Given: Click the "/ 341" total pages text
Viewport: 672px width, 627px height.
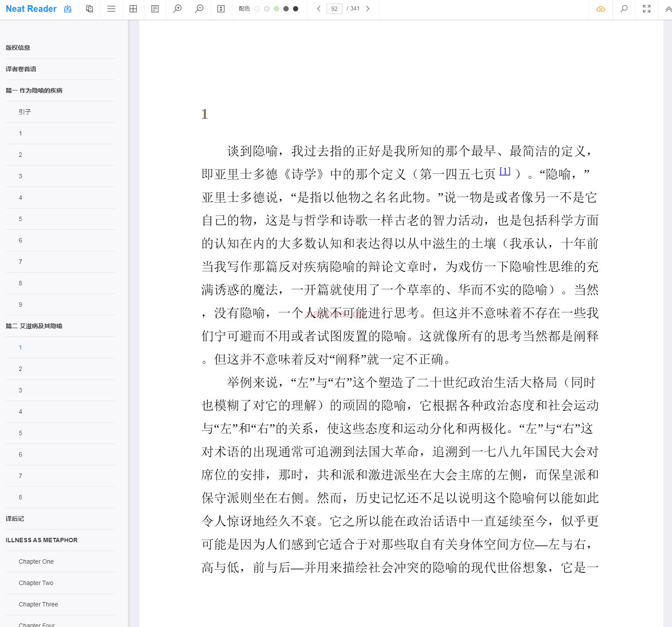Looking at the screenshot, I should coord(353,9).
